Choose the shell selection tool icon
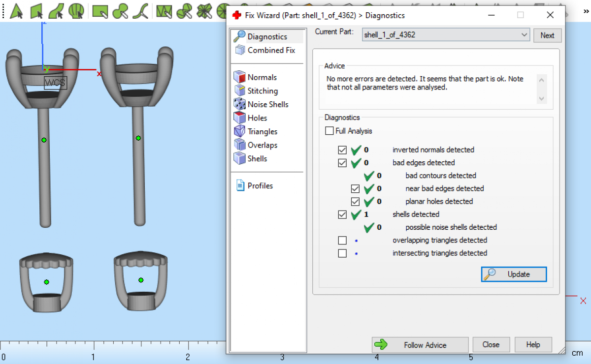 point(76,10)
